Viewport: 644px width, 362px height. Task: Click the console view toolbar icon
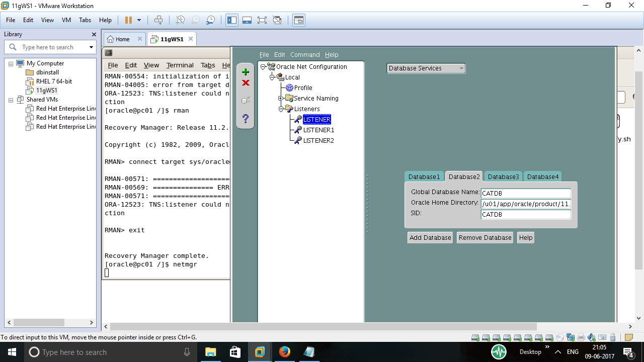[x=299, y=20]
